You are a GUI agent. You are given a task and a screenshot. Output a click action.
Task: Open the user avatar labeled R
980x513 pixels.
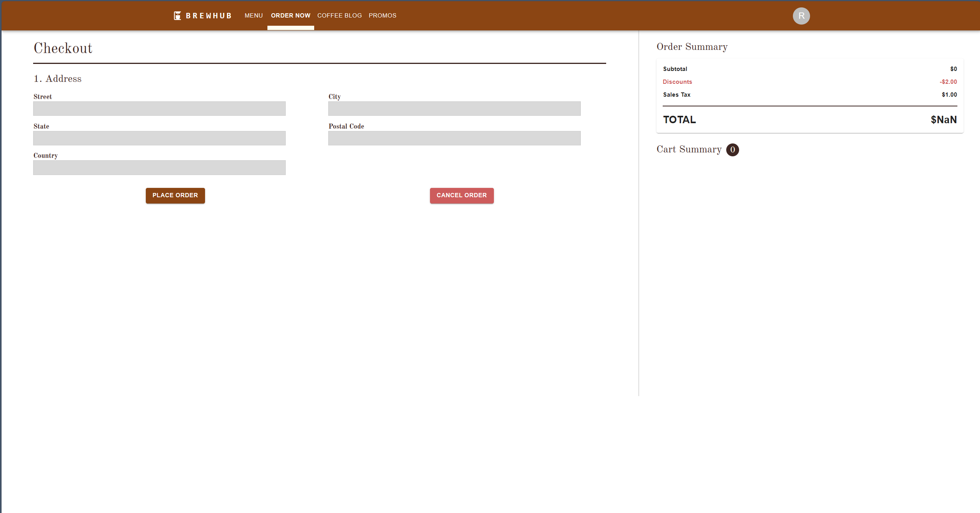[801, 16]
